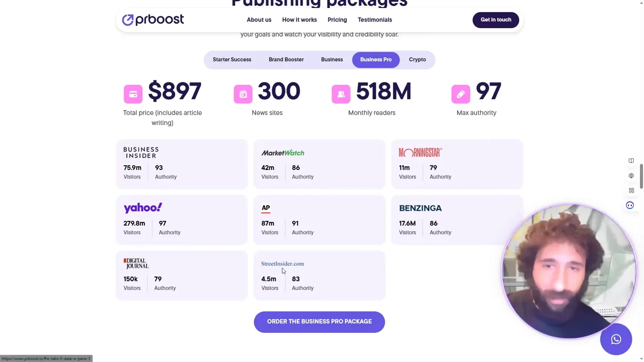Image resolution: width=644 pixels, height=362 pixels.
Task: Select the Brand Booster tab
Action: [x=286, y=59]
